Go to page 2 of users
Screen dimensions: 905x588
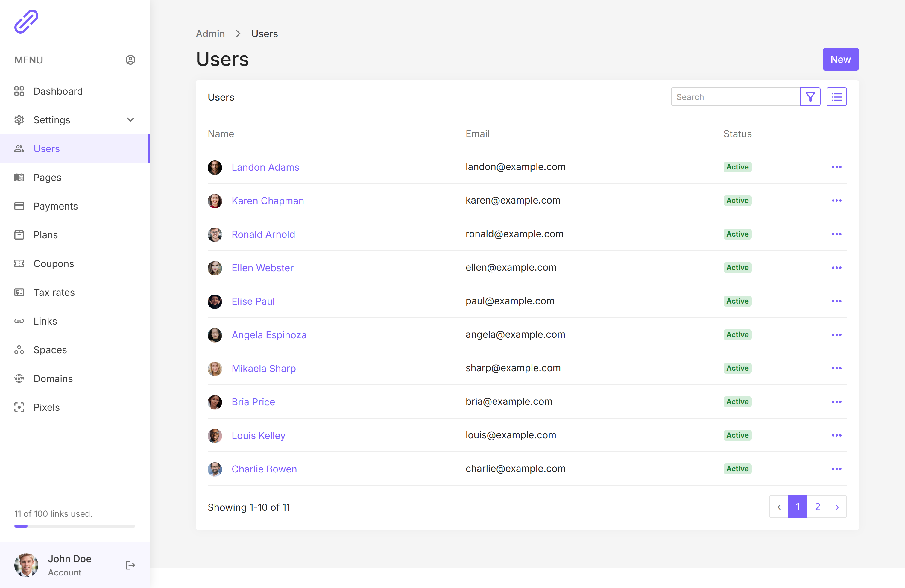(817, 507)
